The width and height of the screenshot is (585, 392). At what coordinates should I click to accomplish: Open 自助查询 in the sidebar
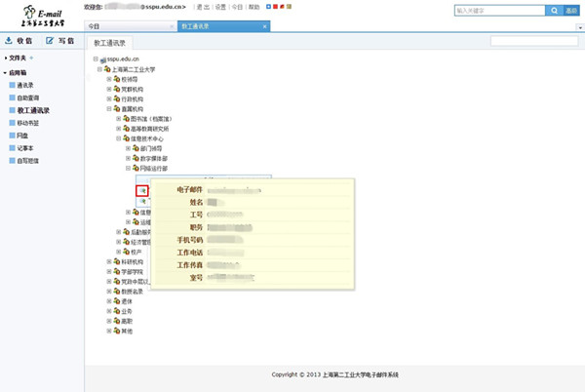tap(29, 98)
